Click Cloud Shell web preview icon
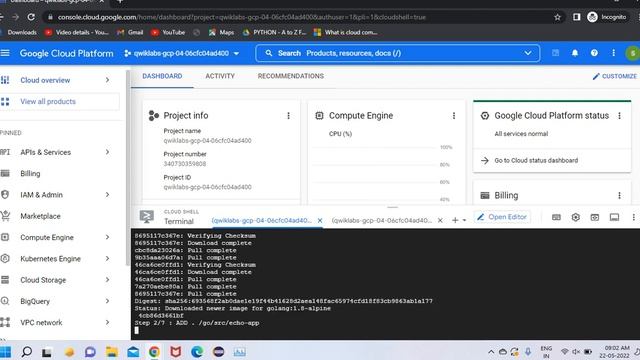This screenshot has width=640, height=360. pyautogui.click(x=595, y=218)
